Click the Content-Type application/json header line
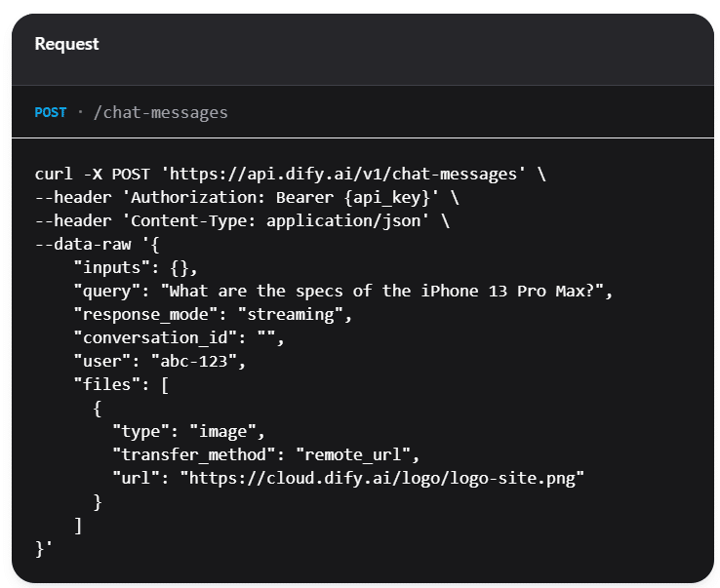Image resolution: width=720 pixels, height=588 pixels. click(242, 220)
